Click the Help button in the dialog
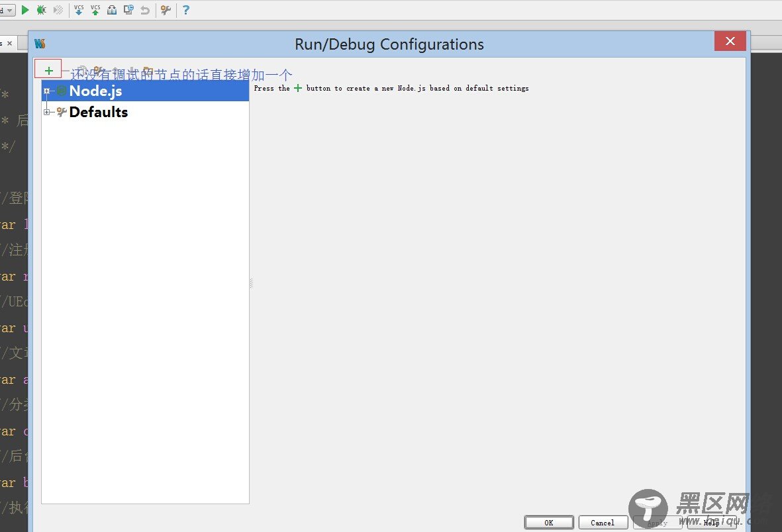Screen dimensions: 782x532 (711, 523)
